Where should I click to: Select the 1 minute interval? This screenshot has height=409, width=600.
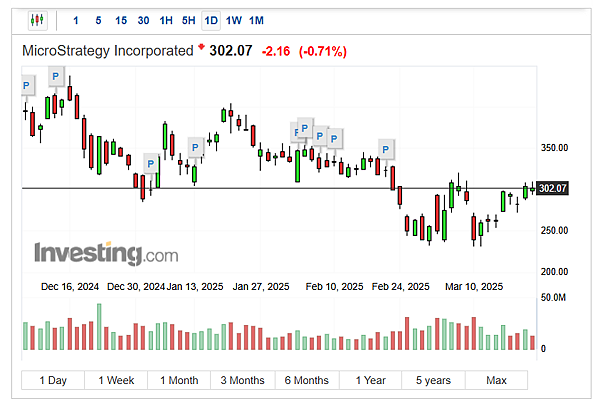(76, 20)
